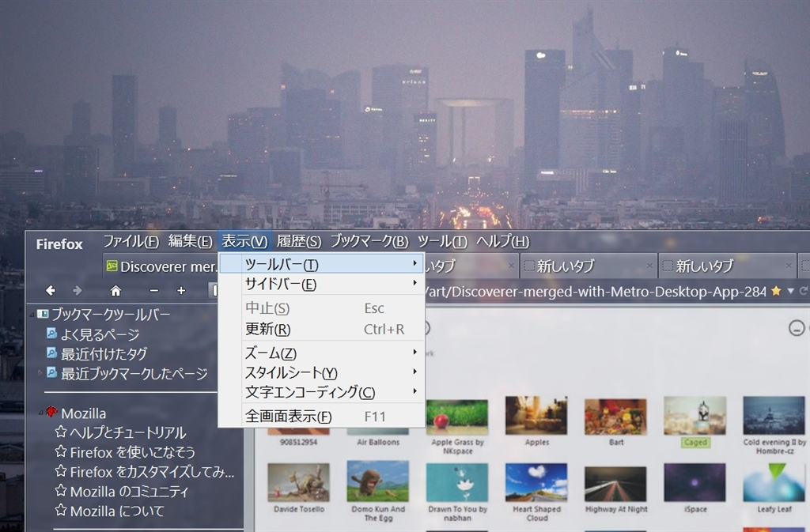Go to the home page icon
Viewport: 810px width, 532px height.
pos(115,291)
